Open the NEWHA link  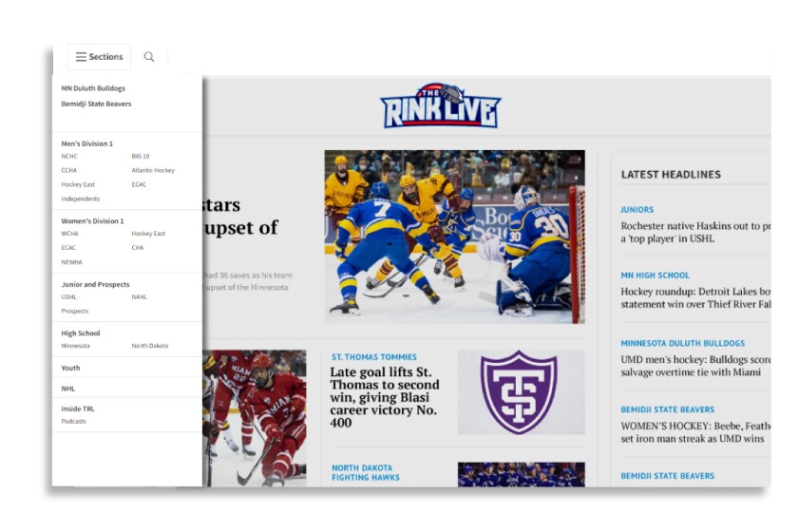coord(72,262)
